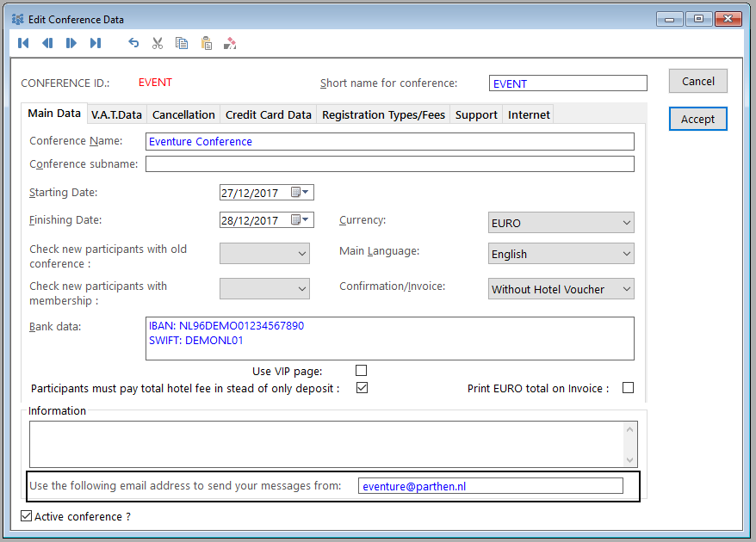Click the undo arrow icon
756x542 pixels.
pos(133,43)
